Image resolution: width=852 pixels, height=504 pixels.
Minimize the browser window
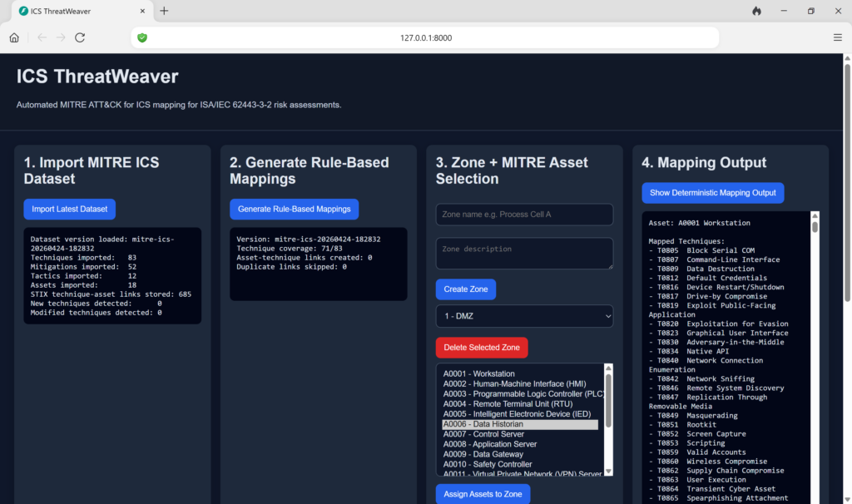(784, 11)
